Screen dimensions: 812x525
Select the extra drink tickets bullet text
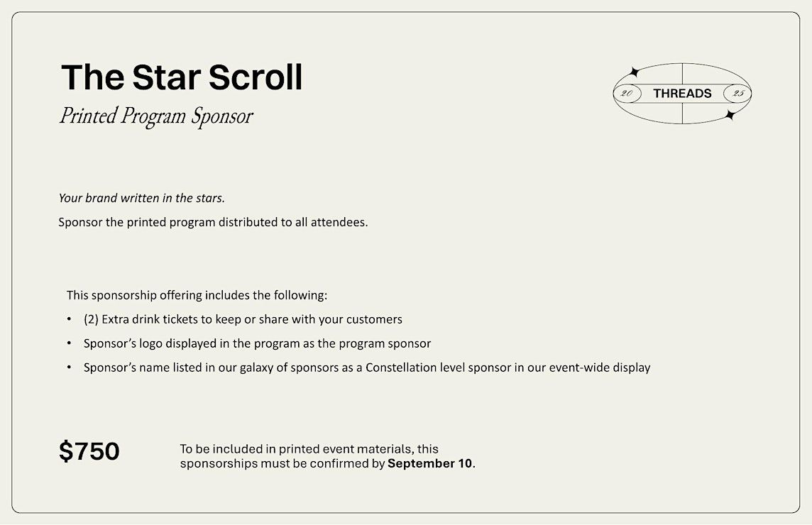[243, 319]
